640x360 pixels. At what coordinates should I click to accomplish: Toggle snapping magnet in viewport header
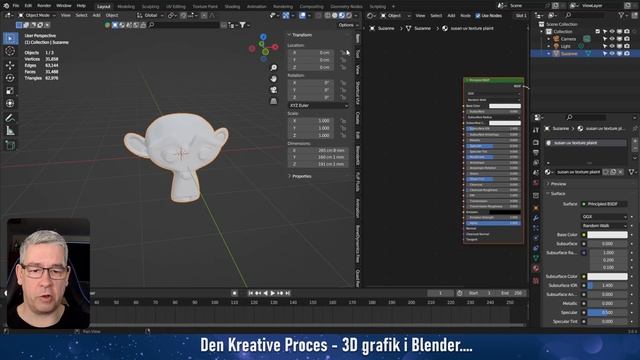click(x=184, y=16)
